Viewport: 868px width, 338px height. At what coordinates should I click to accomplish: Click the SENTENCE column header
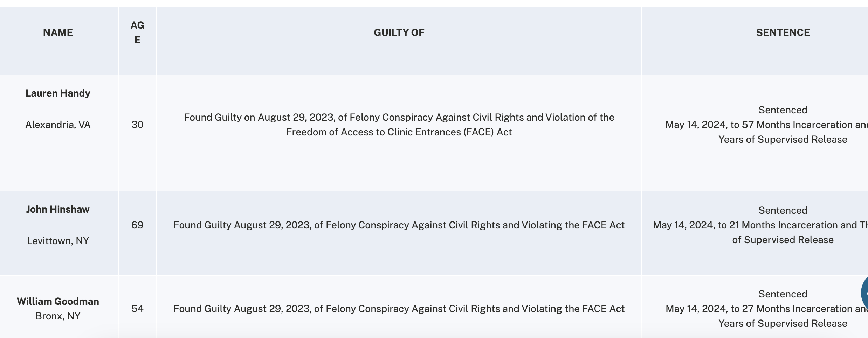pos(783,33)
